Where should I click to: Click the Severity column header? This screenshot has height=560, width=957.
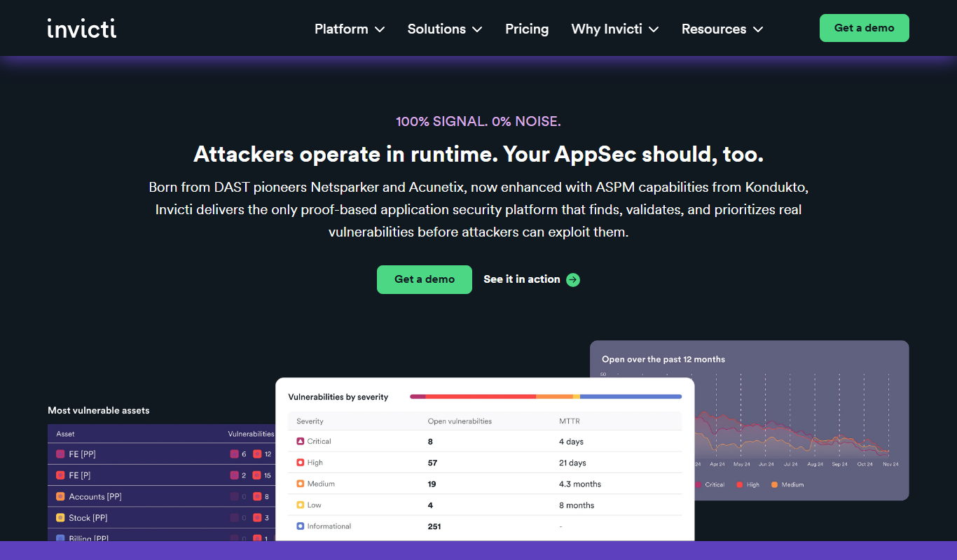(310, 421)
